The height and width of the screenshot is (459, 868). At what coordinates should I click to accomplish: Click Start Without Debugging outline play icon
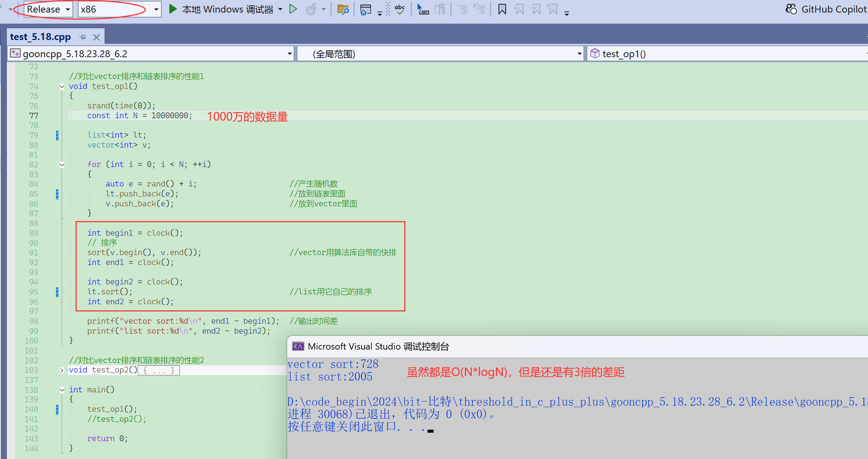click(x=293, y=9)
